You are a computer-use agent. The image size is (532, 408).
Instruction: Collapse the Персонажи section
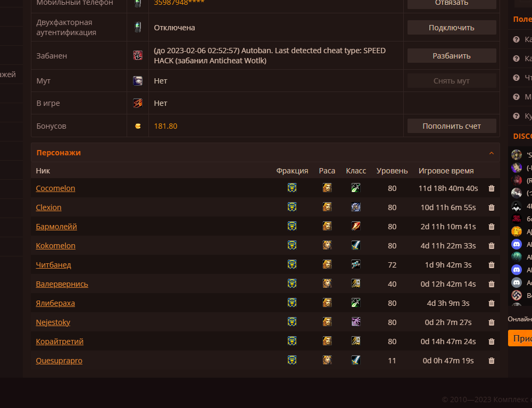pyautogui.click(x=492, y=153)
